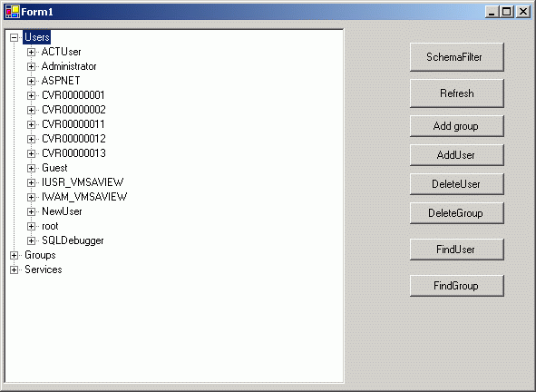This screenshot has height=392, width=536.
Task: Click the Add group button
Action: (x=457, y=126)
